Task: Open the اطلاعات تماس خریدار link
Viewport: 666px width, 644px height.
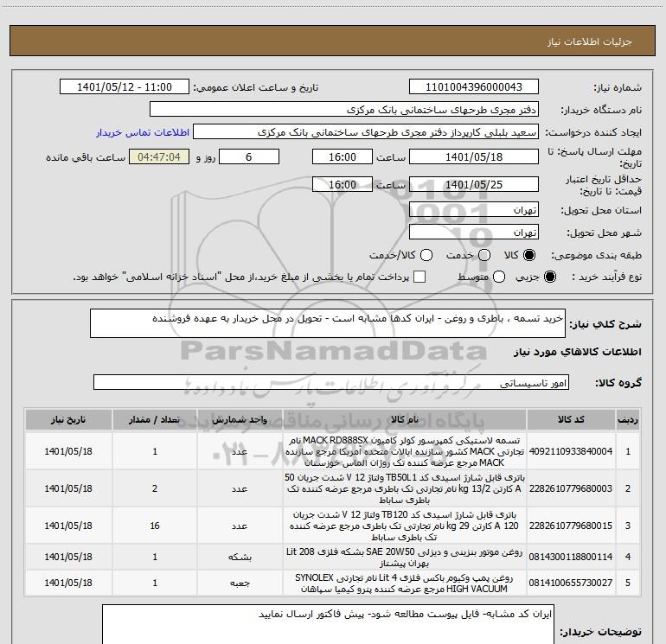Action: 143,132
